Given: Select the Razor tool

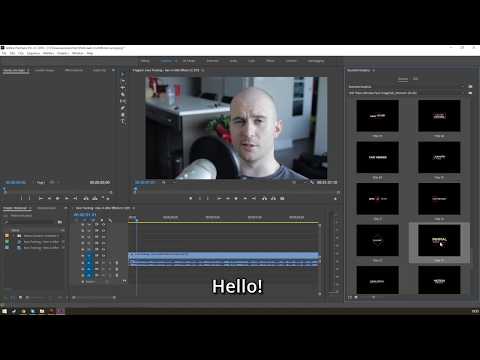Looking at the screenshot, I should 123,95.
